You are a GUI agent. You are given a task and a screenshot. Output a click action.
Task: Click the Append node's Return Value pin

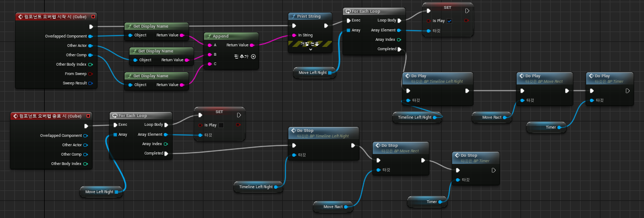pos(252,45)
